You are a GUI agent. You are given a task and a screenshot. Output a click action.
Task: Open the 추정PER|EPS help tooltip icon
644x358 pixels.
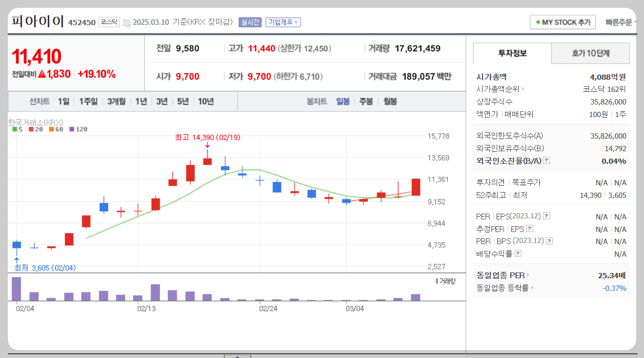(x=530, y=228)
